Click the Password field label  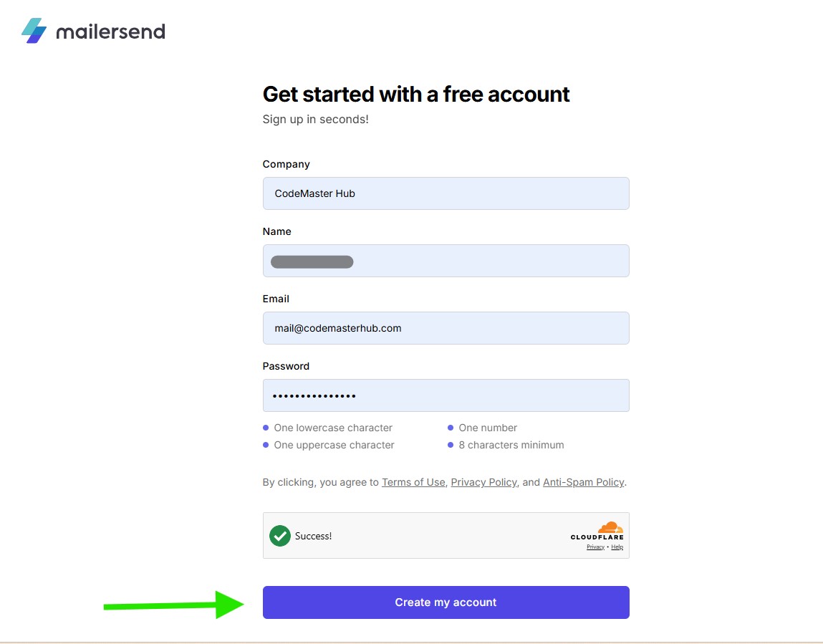pos(286,366)
